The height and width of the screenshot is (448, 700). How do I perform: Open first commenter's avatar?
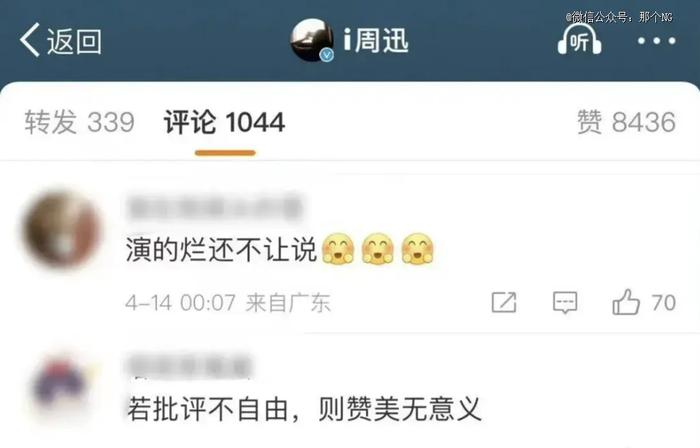[61, 229]
